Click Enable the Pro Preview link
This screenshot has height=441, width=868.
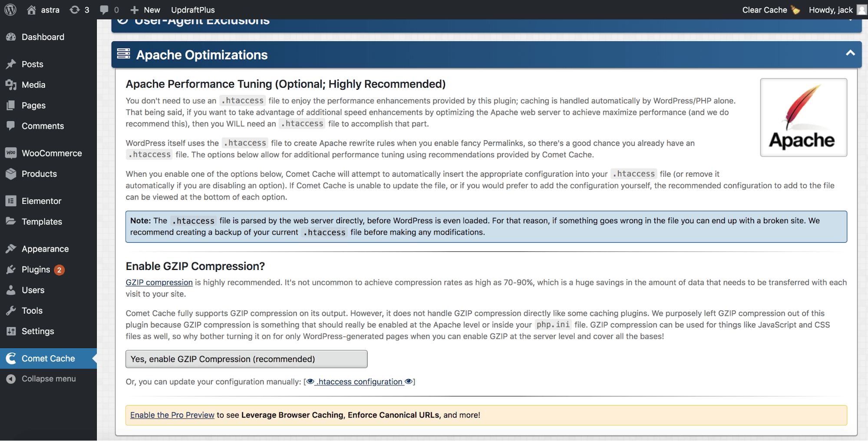[x=172, y=415]
